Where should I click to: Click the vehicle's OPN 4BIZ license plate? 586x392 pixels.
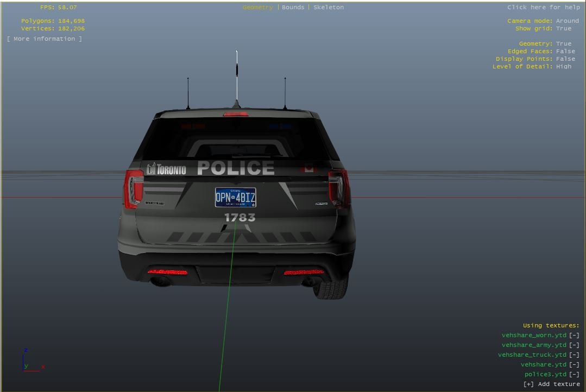(235, 198)
